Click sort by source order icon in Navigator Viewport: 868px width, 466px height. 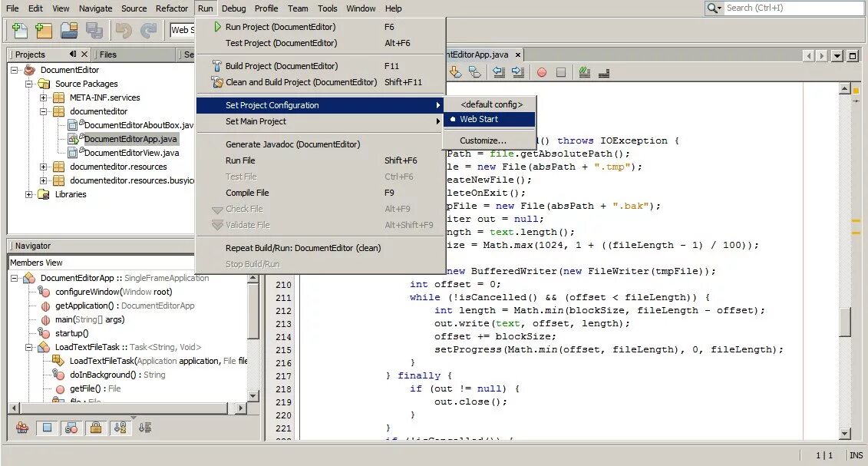click(x=145, y=428)
